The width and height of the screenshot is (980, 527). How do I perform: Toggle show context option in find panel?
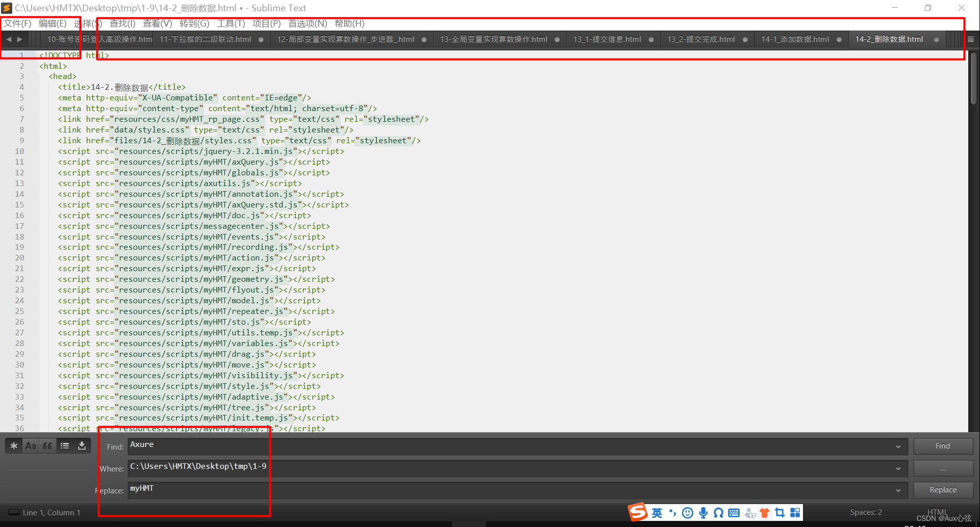[x=65, y=446]
